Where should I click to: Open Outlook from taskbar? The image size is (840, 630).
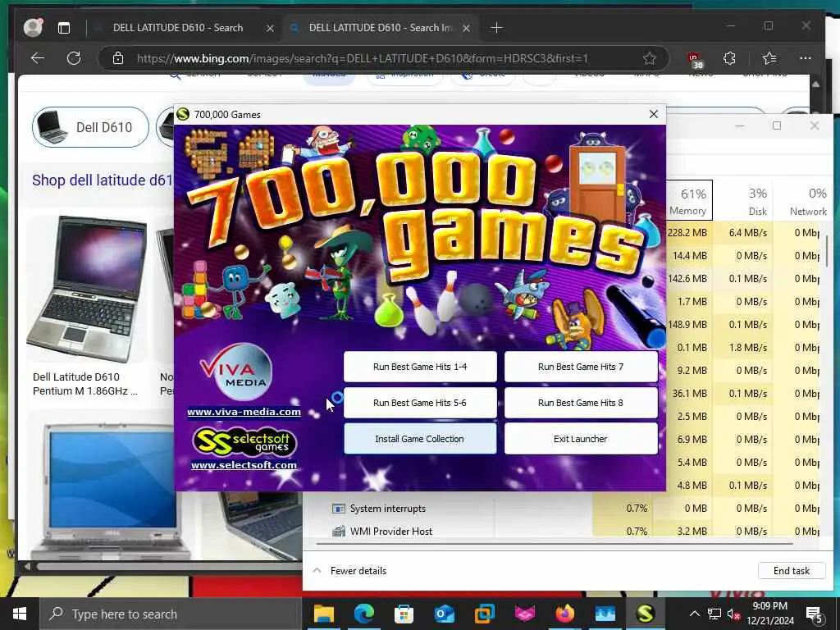(444, 614)
